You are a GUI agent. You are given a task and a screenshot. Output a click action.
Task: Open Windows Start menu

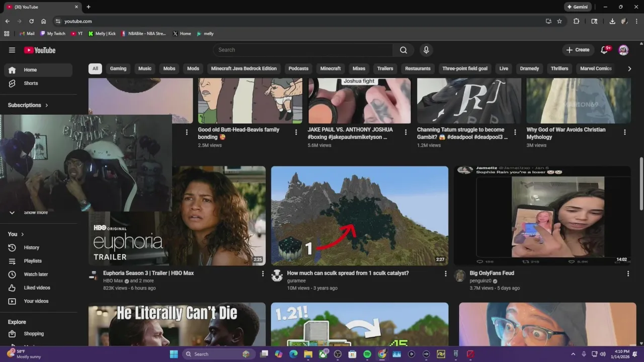click(x=174, y=354)
